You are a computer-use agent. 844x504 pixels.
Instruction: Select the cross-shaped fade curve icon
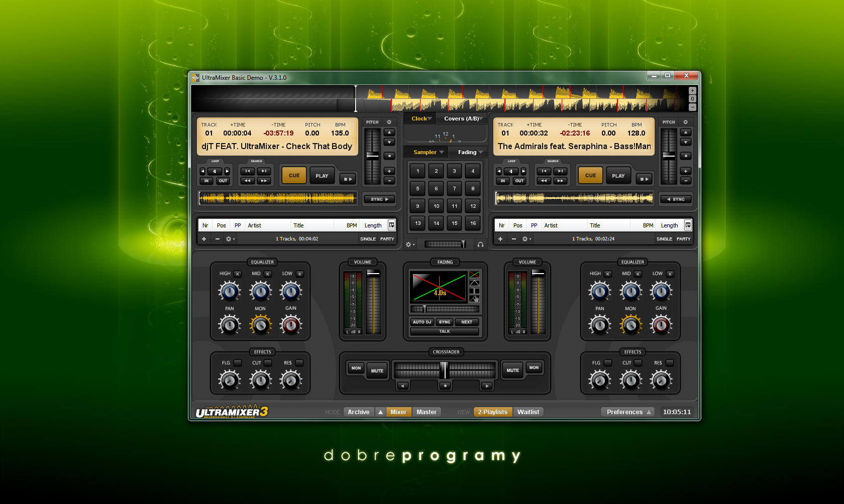474,275
